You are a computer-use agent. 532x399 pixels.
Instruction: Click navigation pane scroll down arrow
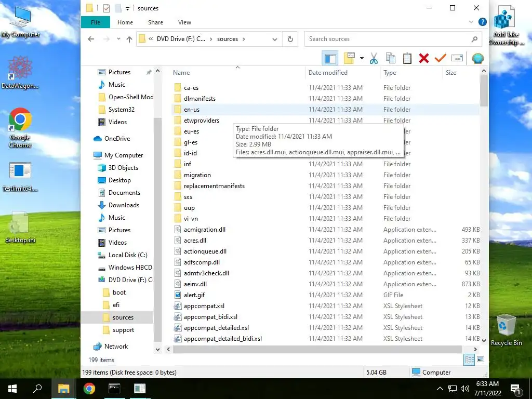point(157,349)
